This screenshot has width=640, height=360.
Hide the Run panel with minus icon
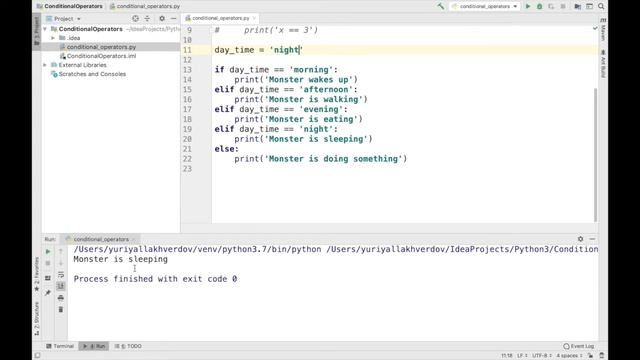pos(592,239)
